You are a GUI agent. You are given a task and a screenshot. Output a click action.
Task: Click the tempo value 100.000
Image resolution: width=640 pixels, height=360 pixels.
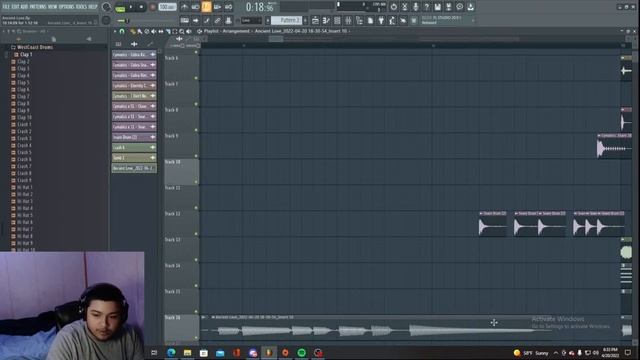[167, 7]
